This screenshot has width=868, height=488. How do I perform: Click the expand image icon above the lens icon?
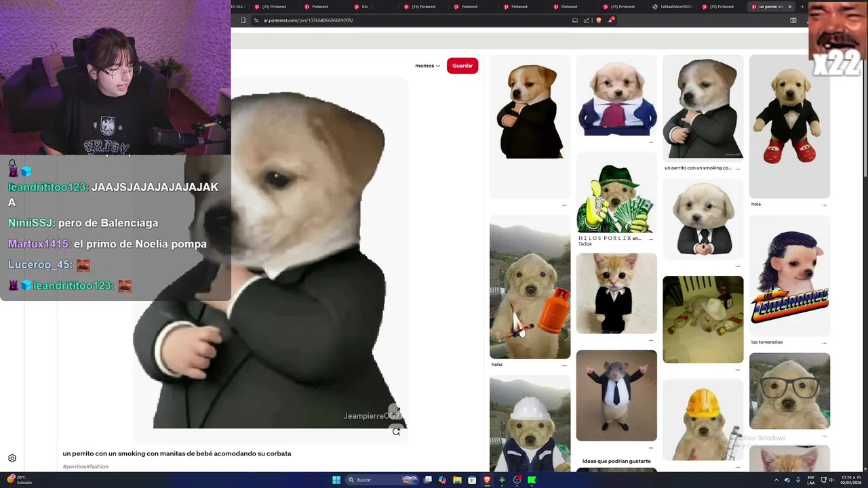[x=396, y=411]
